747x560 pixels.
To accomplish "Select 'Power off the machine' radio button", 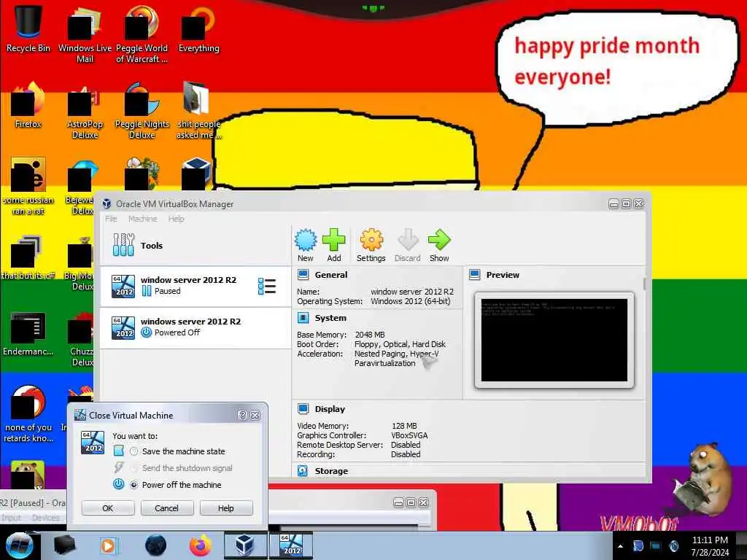I will pyautogui.click(x=134, y=485).
